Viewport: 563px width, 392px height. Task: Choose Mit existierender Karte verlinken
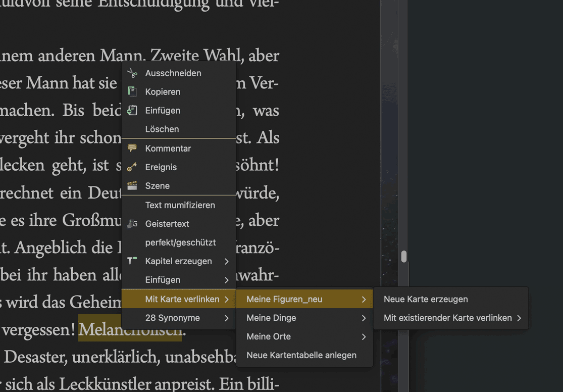451,318
